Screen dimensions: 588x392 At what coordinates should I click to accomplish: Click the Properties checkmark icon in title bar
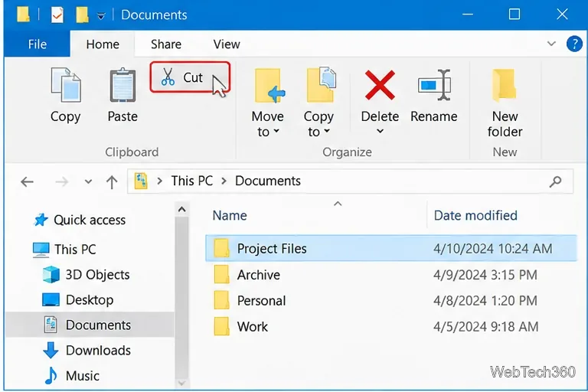[x=57, y=15]
